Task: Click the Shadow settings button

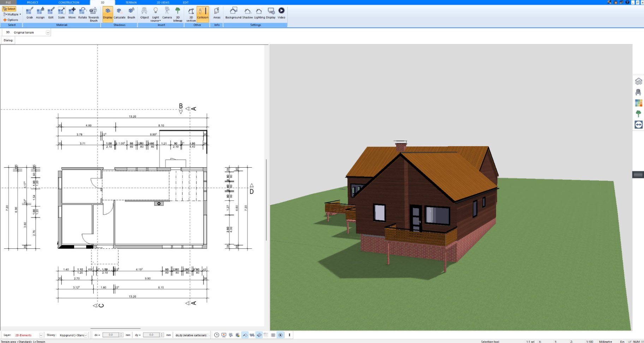Action: pos(248,13)
